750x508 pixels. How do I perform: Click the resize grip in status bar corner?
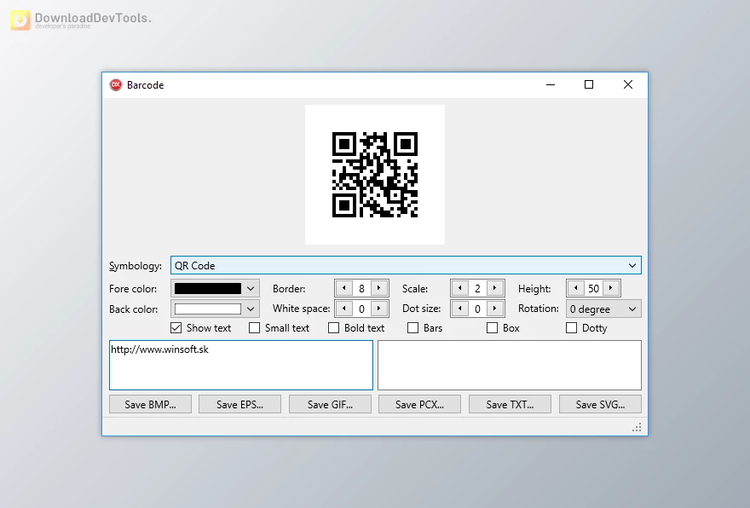tap(637, 427)
